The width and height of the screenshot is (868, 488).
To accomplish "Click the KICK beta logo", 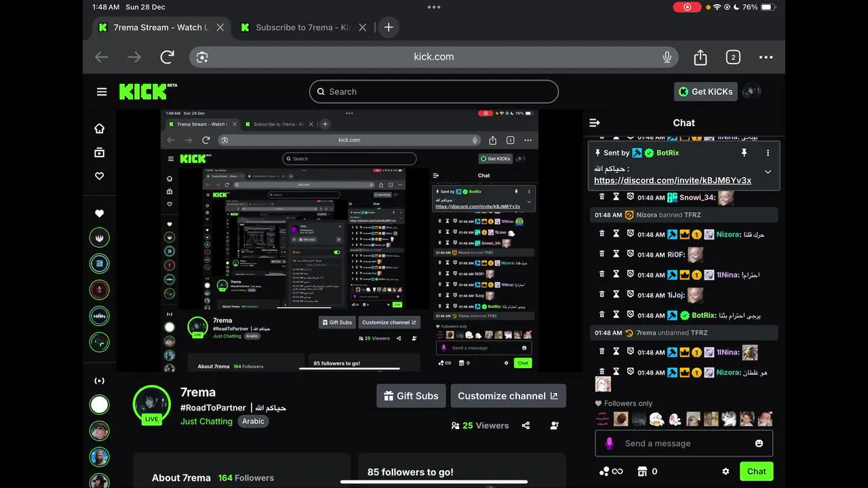I will [x=148, y=91].
